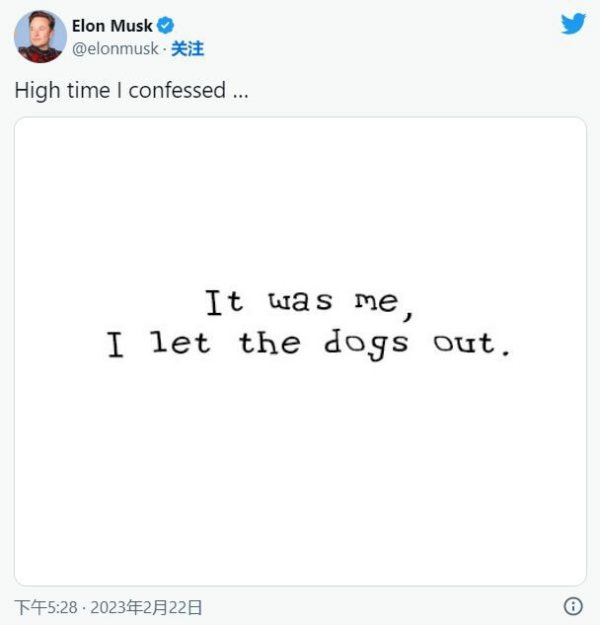Click the ellipsis after "confessed"
The width and height of the screenshot is (600, 625).
pyautogui.click(x=239, y=92)
